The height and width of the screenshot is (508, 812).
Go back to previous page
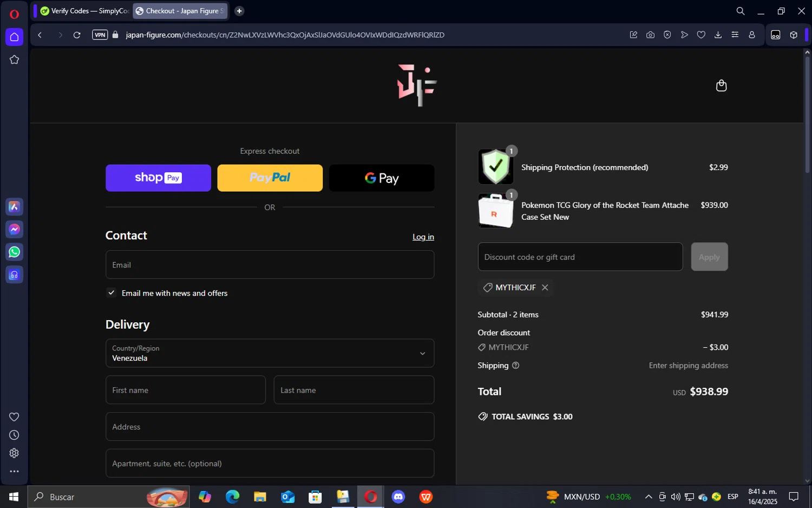[40, 35]
